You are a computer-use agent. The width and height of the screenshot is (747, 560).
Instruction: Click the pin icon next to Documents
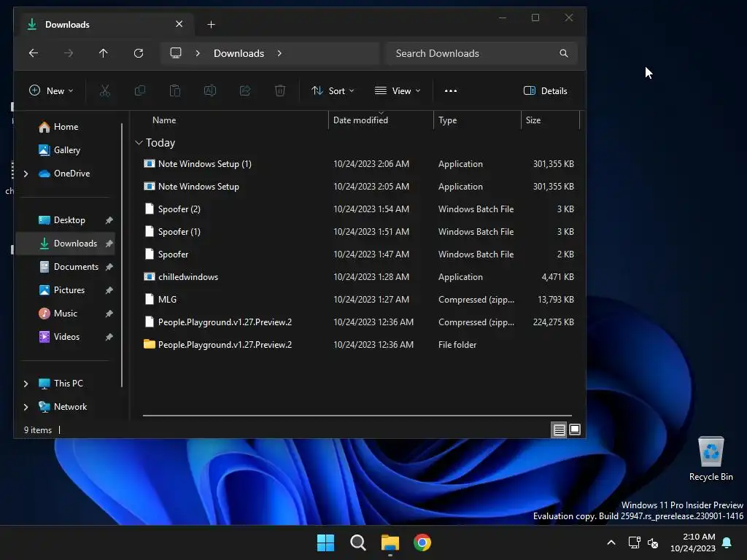pyautogui.click(x=109, y=267)
